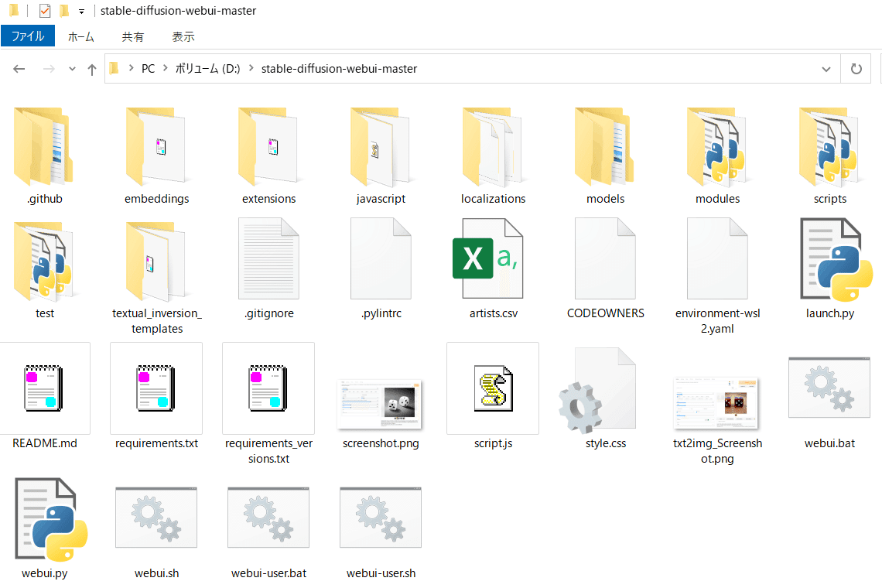The width and height of the screenshot is (882, 588).
Task: Click PC in the address path
Action: (148, 69)
